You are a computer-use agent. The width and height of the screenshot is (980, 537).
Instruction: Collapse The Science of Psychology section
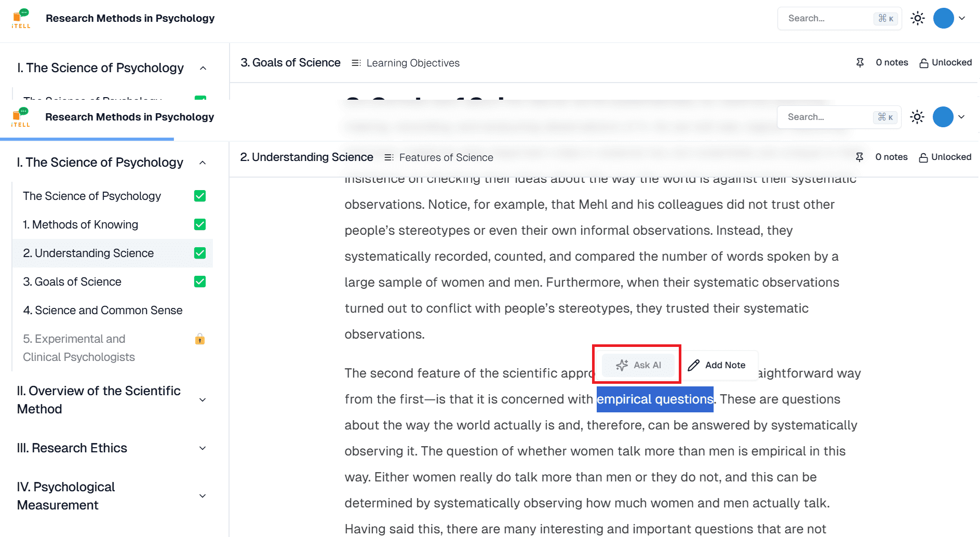click(203, 163)
